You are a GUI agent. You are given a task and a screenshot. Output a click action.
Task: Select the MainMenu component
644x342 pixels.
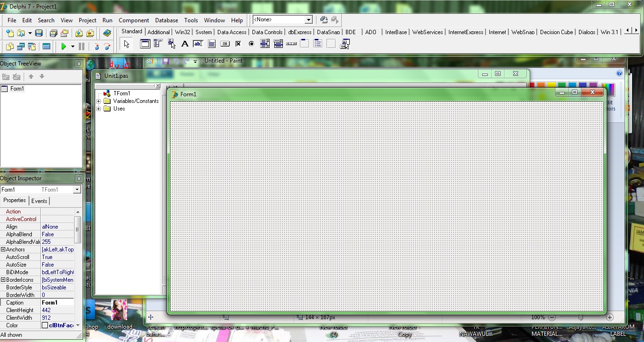point(157,43)
